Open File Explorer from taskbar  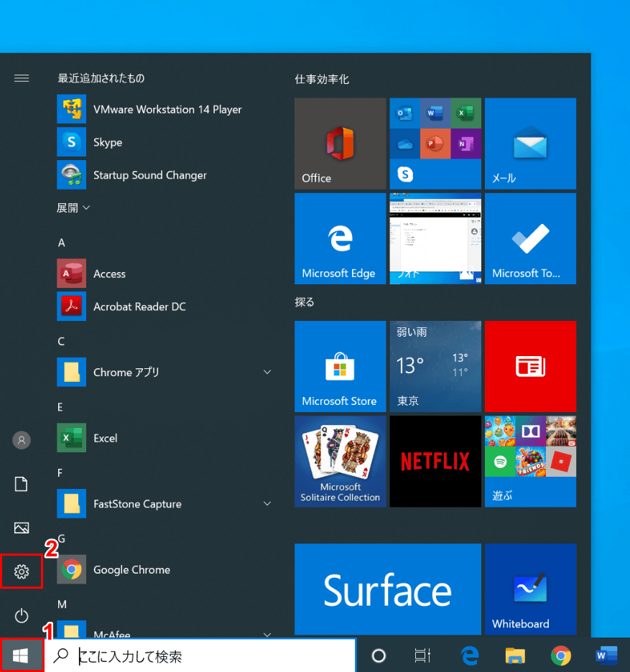click(x=515, y=655)
